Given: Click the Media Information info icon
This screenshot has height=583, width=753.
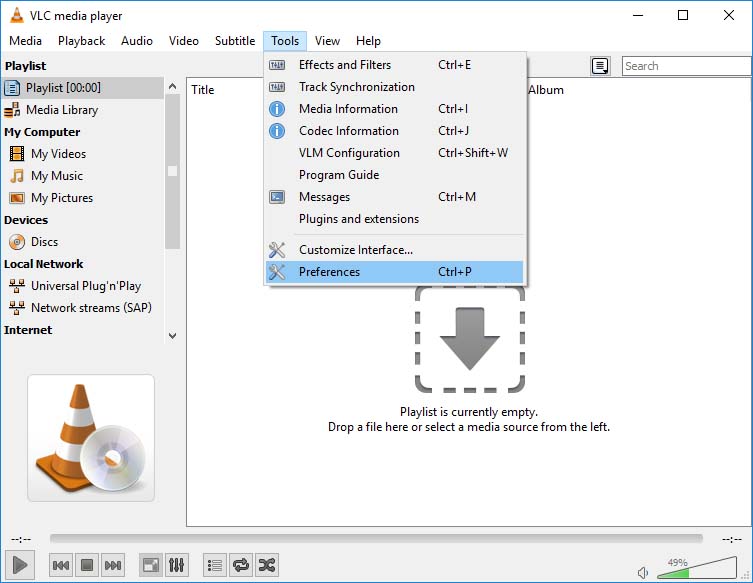Looking at the screenshot, I should point(277,109).
